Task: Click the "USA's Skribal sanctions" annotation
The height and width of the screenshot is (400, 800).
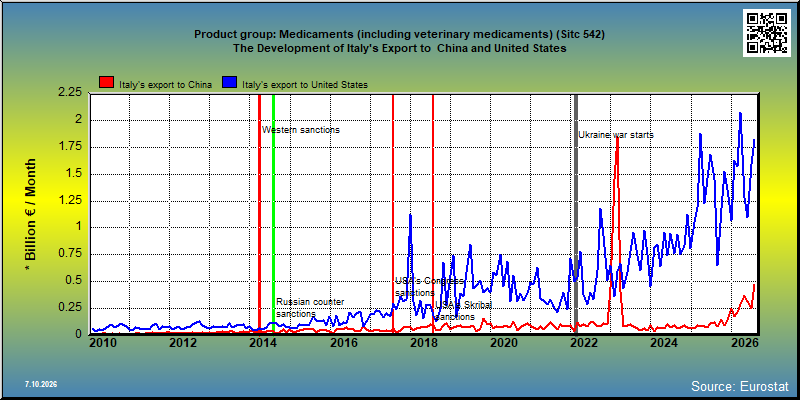Action: tap(463, 311)
